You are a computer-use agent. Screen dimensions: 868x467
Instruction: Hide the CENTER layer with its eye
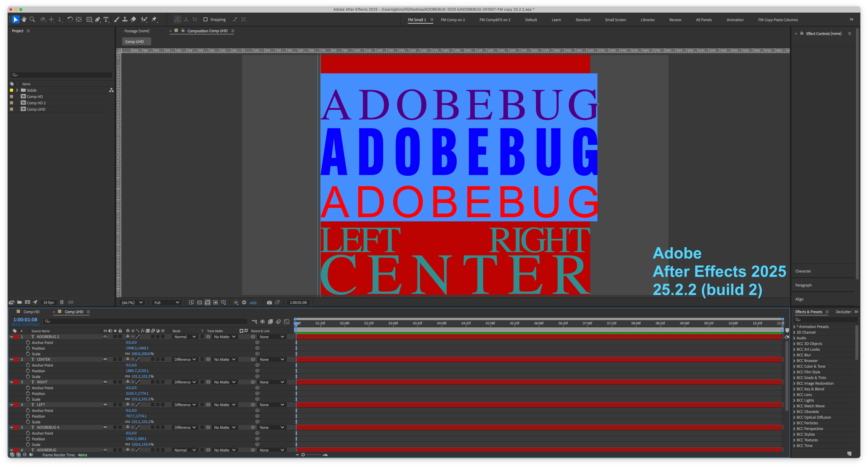tap(105, 359)
